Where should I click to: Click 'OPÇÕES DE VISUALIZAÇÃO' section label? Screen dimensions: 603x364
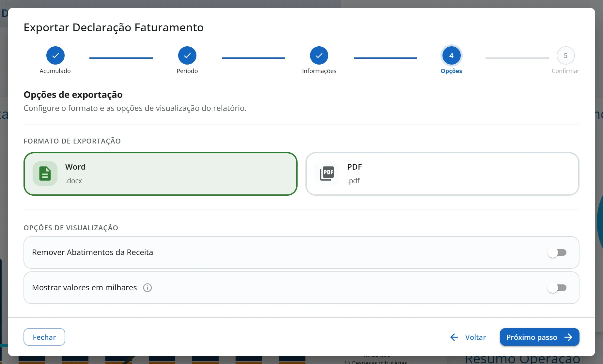click(71, 228)
